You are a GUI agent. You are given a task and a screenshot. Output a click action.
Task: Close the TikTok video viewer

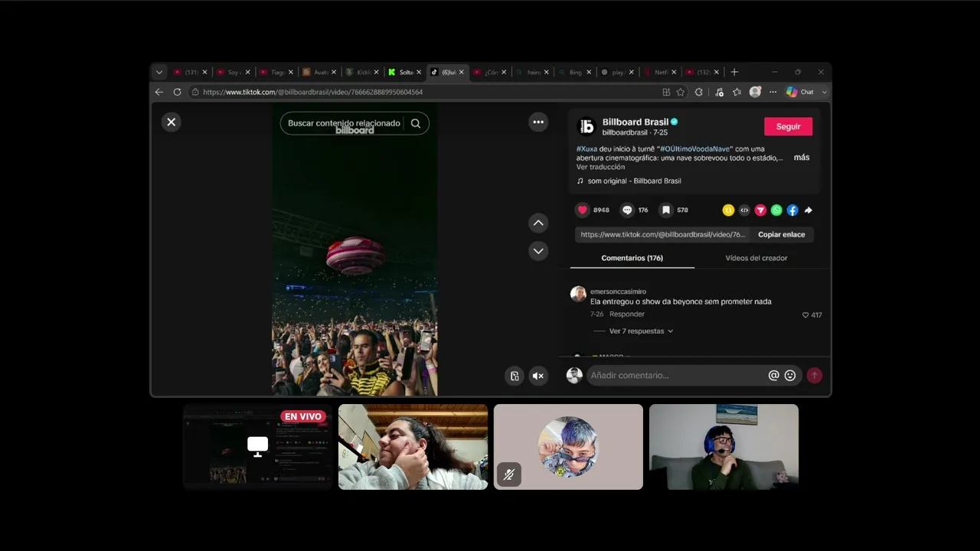171,122
